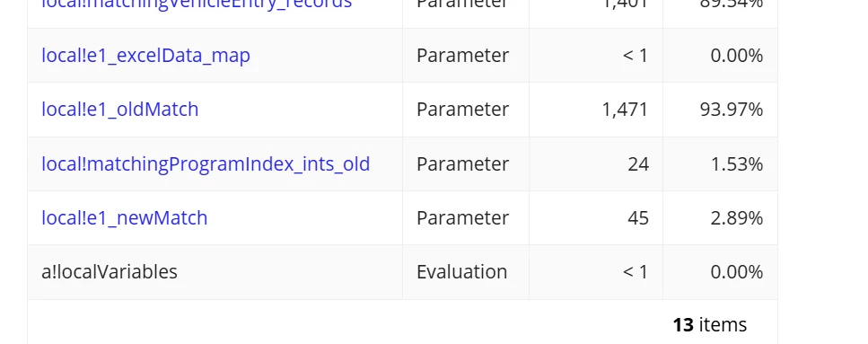Select the a!localVariables row name

pos(110,272)
